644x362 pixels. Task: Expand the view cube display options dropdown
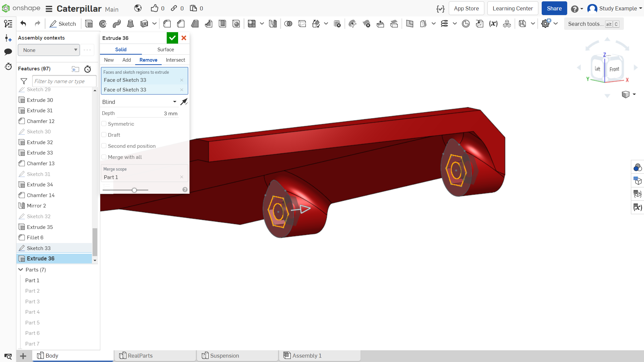634,95
